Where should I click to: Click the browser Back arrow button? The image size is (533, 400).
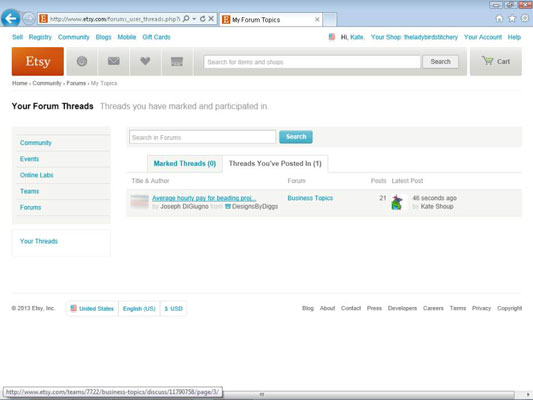10,18
